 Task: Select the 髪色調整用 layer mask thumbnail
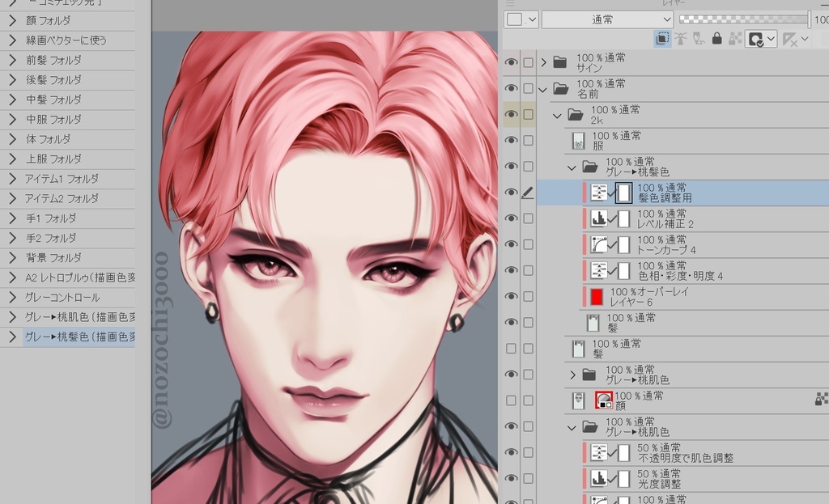click(624, 193)
